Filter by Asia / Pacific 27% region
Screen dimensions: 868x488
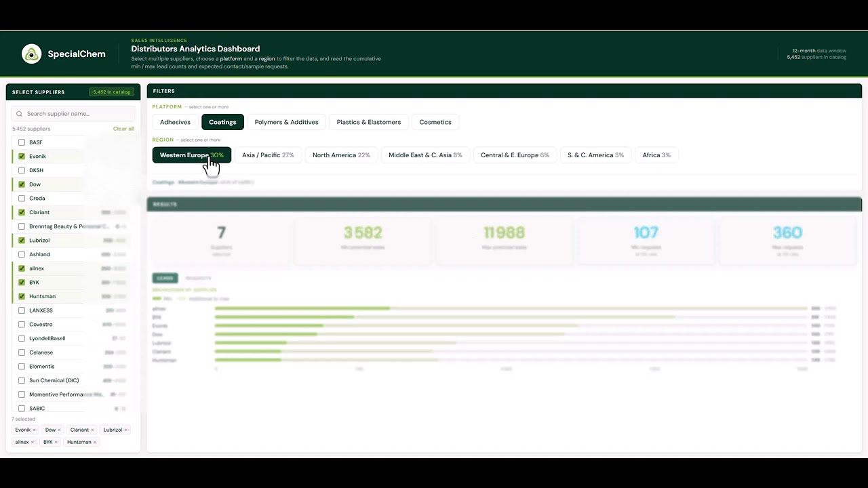(x=268, y=155)
